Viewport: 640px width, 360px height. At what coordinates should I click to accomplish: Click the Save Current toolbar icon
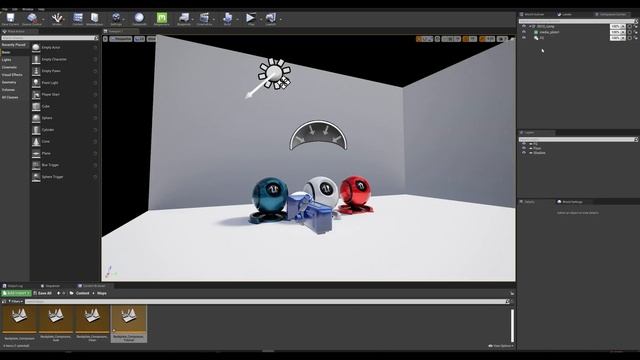10,18
